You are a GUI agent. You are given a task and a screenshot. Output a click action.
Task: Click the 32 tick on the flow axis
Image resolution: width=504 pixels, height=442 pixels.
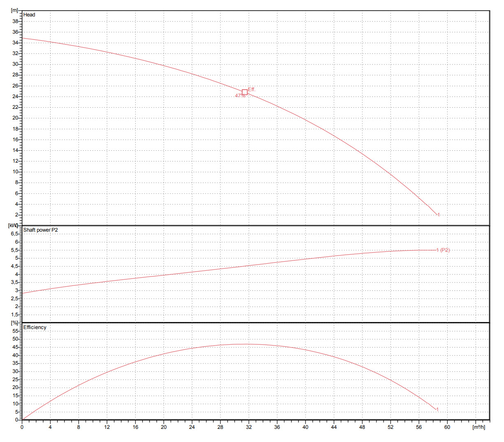click(249, 427)
